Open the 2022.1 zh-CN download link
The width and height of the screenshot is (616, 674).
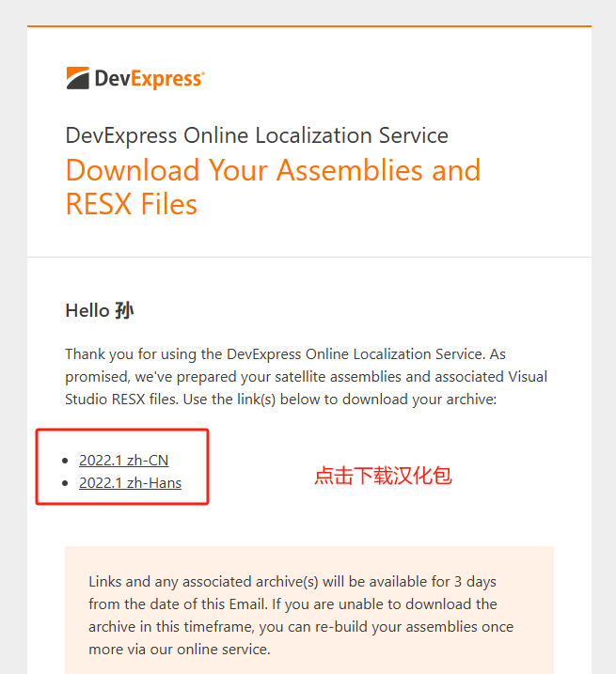[x=123, y=460]
